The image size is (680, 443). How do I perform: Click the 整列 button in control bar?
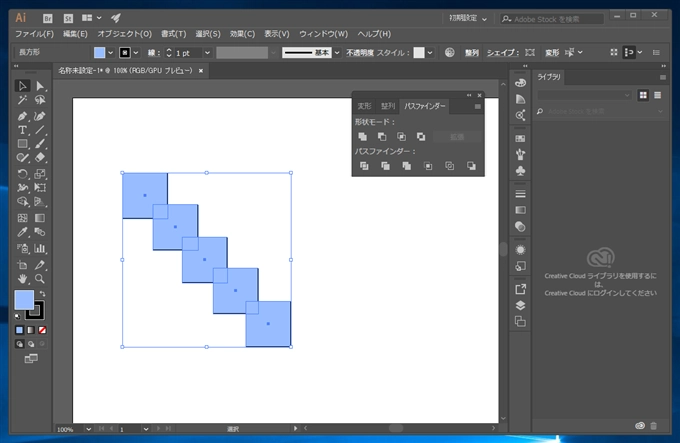click(472, 53)
